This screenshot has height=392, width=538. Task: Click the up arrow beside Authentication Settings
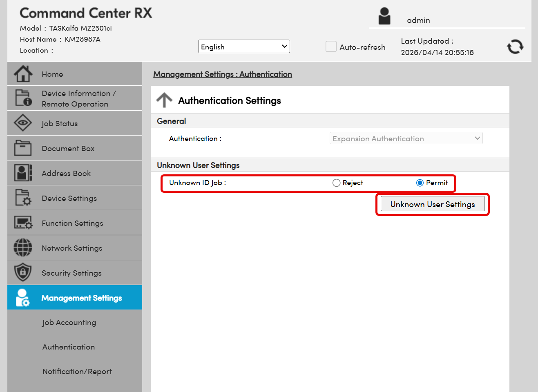(164, 100)
